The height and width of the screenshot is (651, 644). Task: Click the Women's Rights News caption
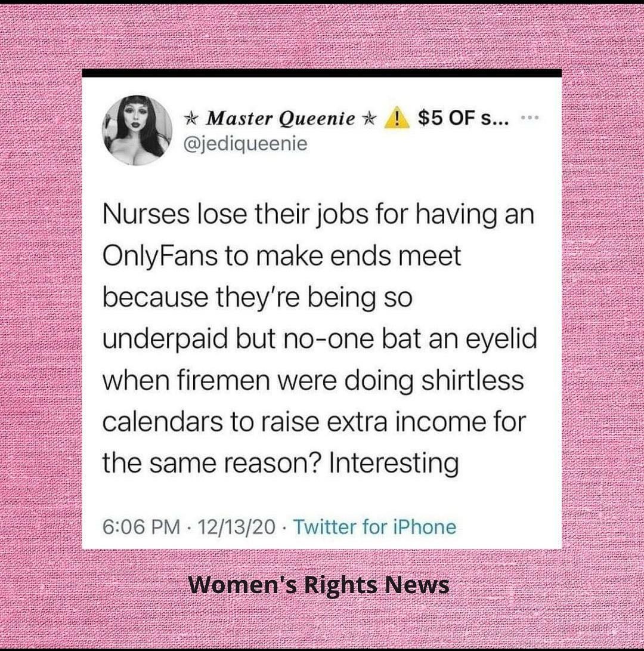319,584
